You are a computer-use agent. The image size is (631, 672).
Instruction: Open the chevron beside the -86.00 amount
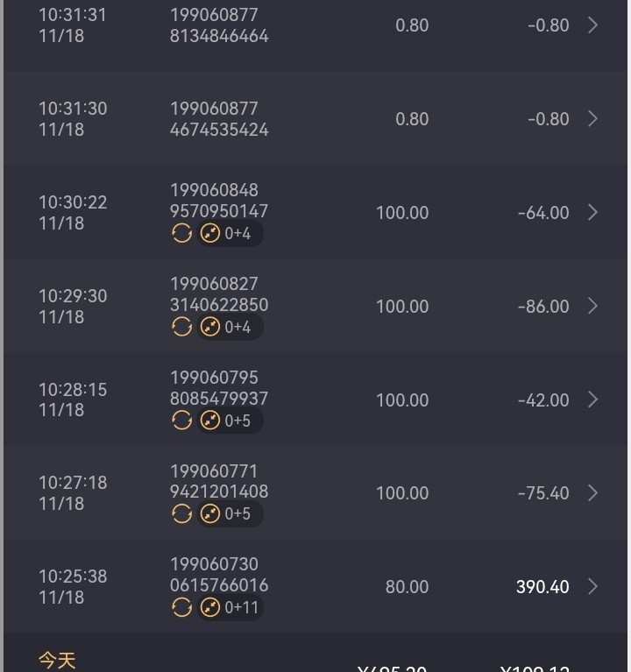593,306
